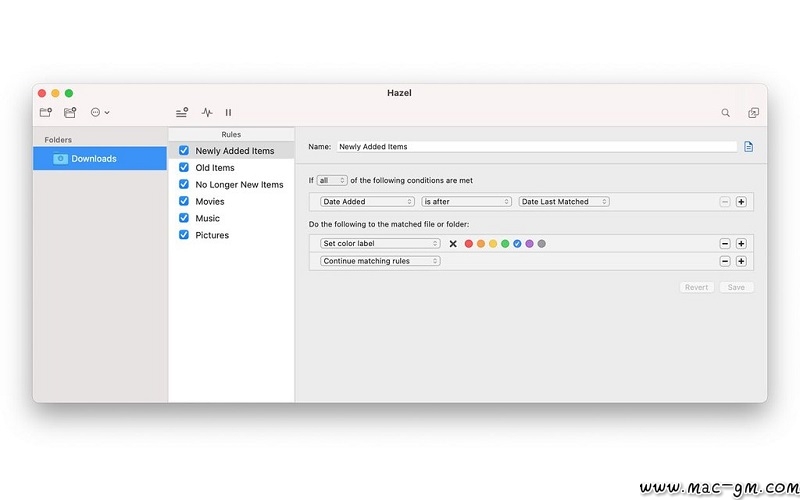Click the add folder toolbar icon
Screen dimensions: 800x500
click(46, 113)
